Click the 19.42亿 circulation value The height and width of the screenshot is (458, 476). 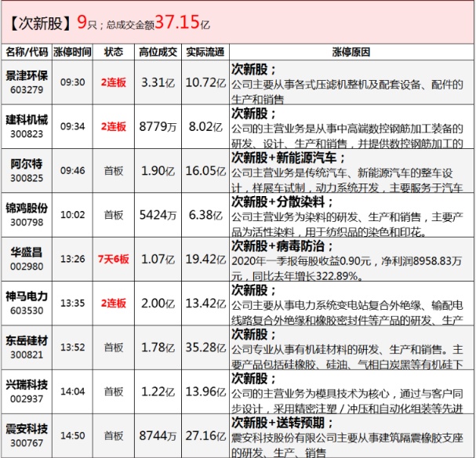pos(205,259)
